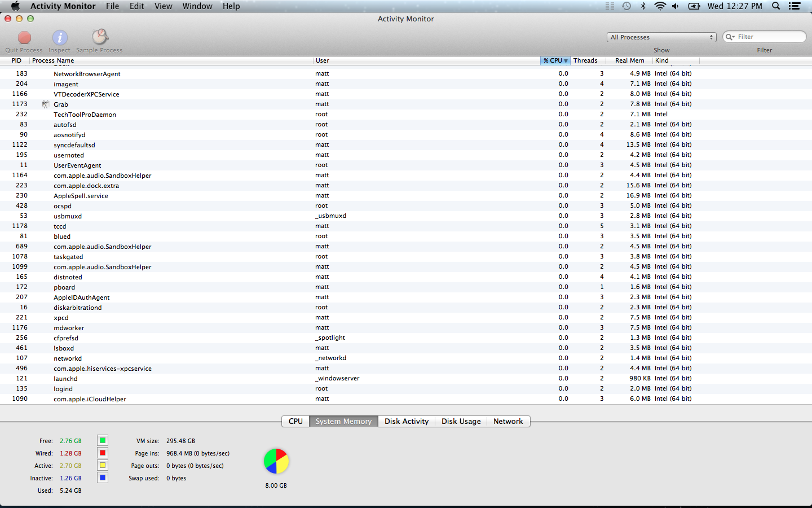Select the taskgated process row

(406, 257)
